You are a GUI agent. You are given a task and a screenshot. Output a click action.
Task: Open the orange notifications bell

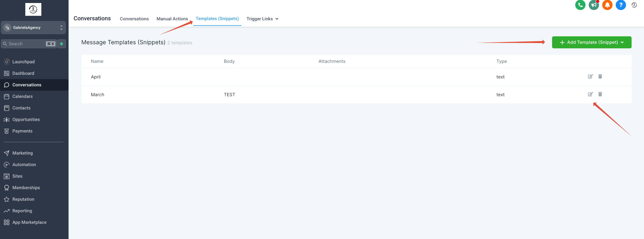607,5
